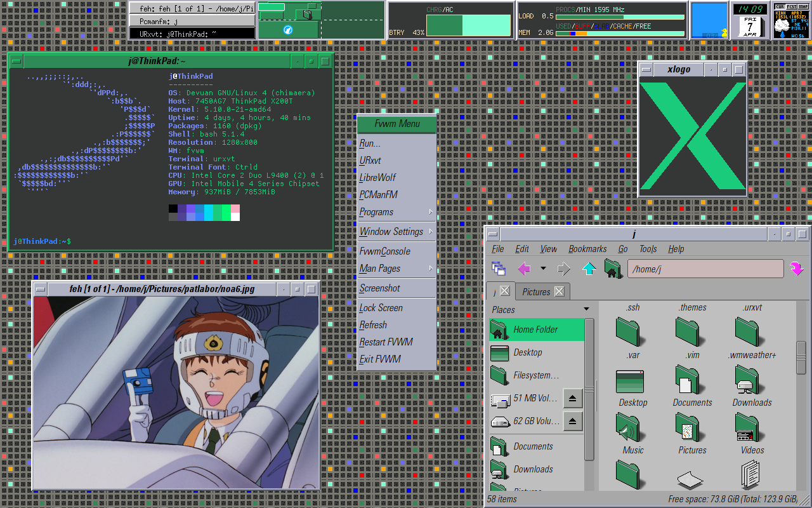Click the Places pane scrollbar
Screen dimensions: 812x508
click(589, 389)
